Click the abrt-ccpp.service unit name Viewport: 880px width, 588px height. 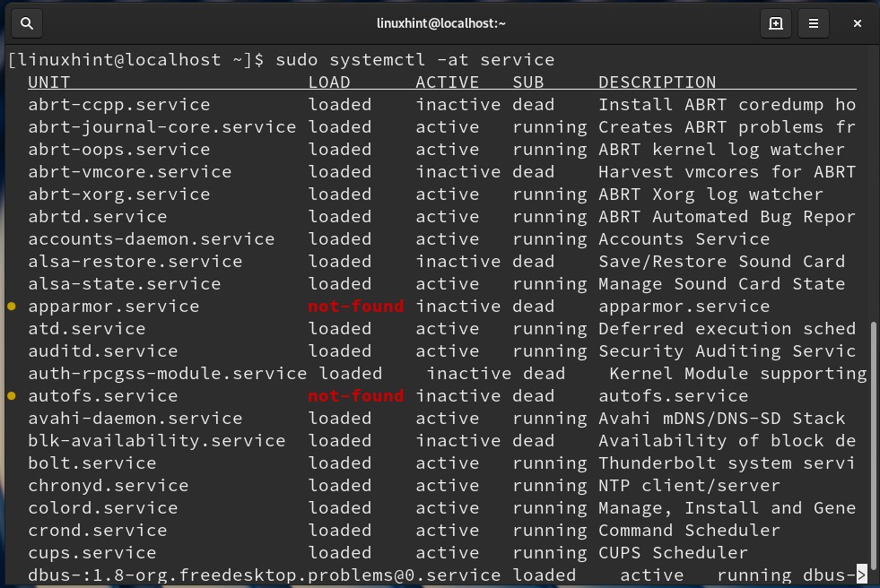click(118, 105)
